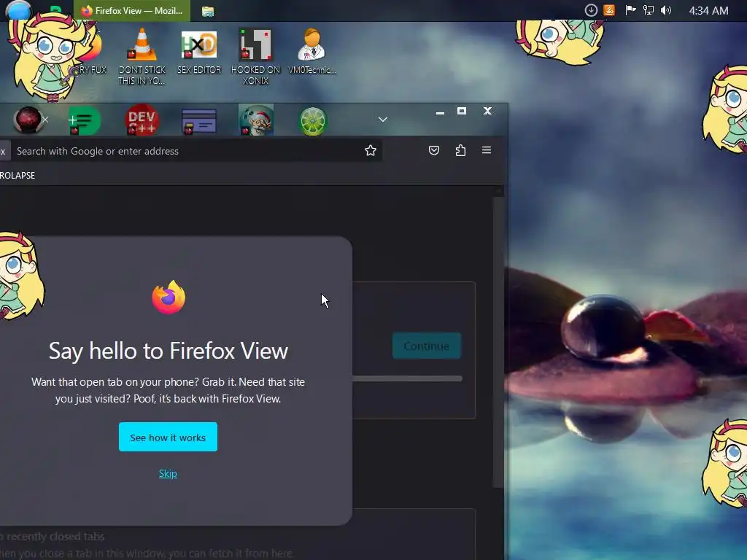Click the See how it works button
Image resolution: width=747 pixels, height=560 pixels.
coord(169,437)
